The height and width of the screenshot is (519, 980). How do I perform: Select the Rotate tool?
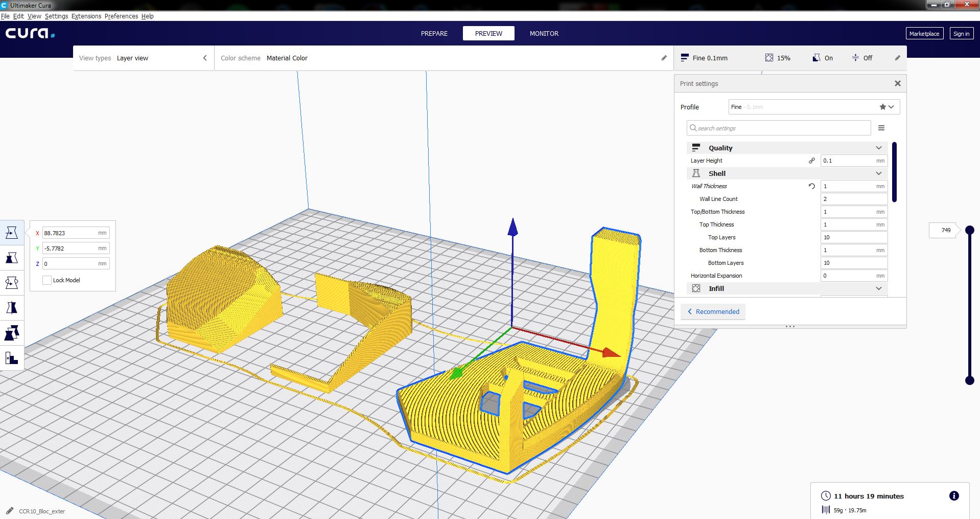click(12, 282)
